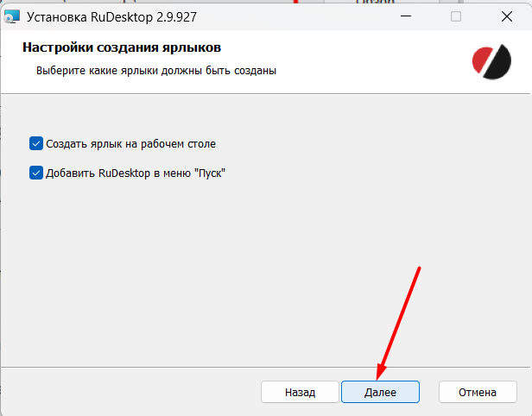Uncheck the desktop shortcut checkbox
This screenshot has width=532, height=416.
click(x=36, y=143)
